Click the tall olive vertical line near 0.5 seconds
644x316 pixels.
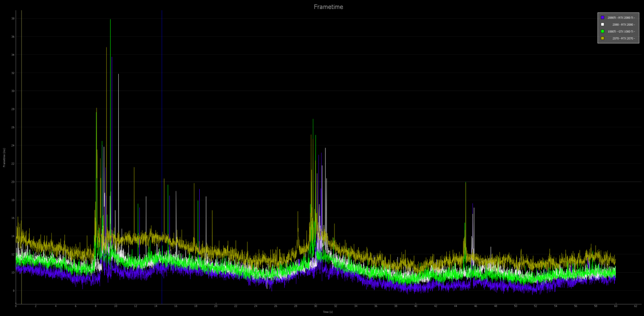tap(21, 157)
